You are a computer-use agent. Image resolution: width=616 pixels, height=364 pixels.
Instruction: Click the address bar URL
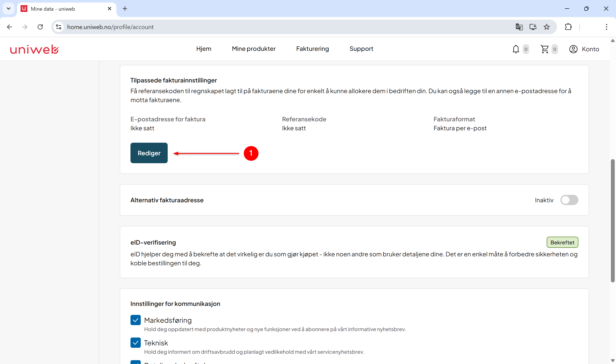[x=111, y=27]
